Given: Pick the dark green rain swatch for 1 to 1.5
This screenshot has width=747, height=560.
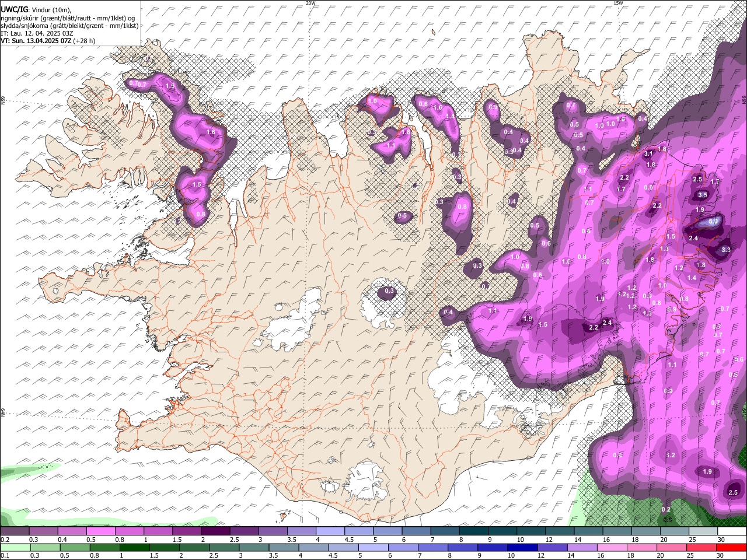Looking at the screenshot, I should (x=136, y=548).
